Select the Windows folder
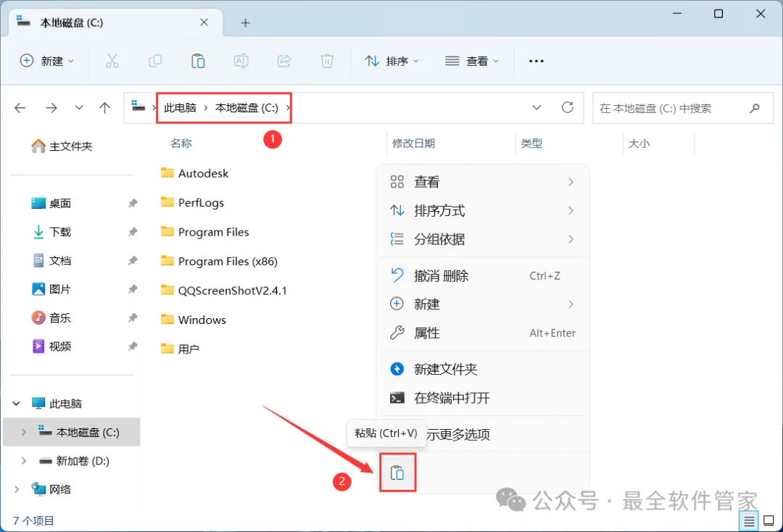This screenshot has height=532, width=783. (194, 320)
